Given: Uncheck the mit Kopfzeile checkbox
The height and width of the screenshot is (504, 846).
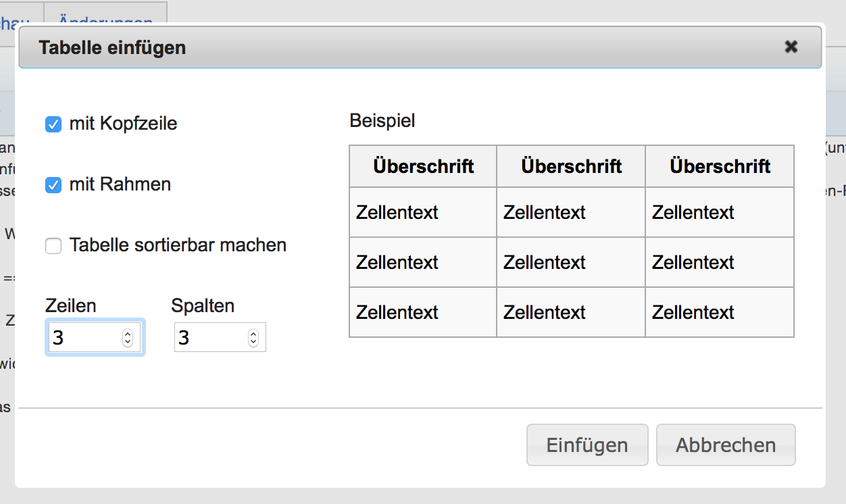Looking at the screenshot, I should [x=53, y=124].
